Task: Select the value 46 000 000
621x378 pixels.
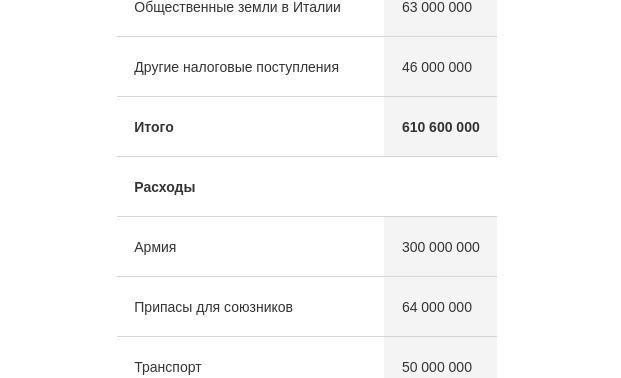Action: coord(436,67)
